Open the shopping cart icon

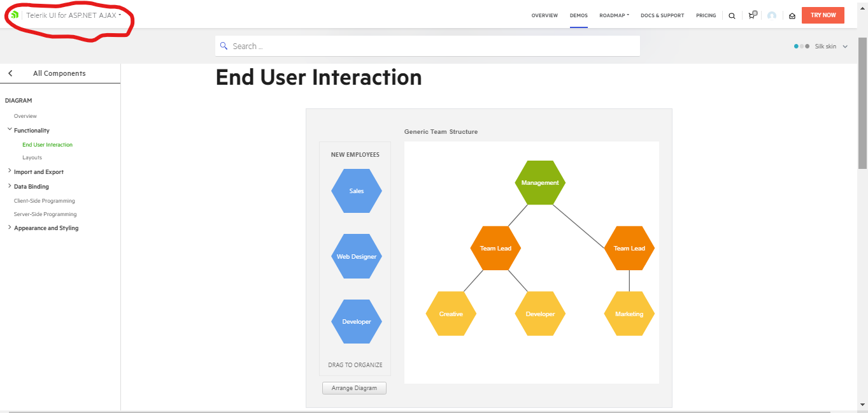751,16
